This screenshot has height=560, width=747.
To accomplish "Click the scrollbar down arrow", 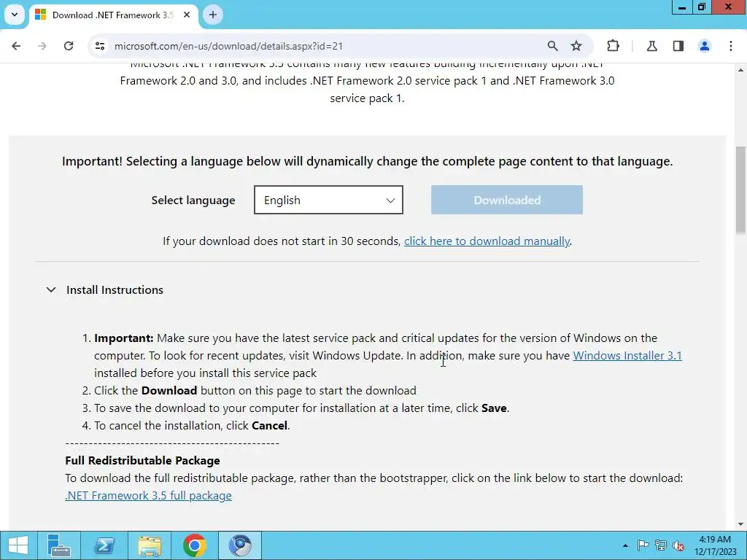I will [740, 525].
